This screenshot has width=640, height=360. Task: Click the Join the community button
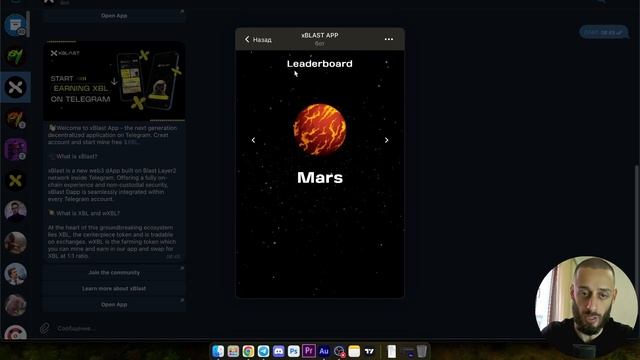(x=114, y=272)
